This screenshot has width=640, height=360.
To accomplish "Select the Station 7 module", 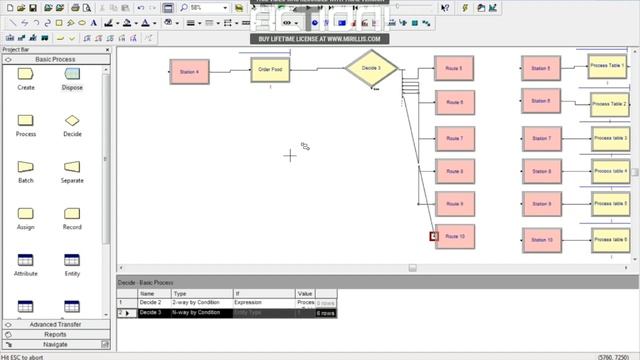I will pos(542,139).
